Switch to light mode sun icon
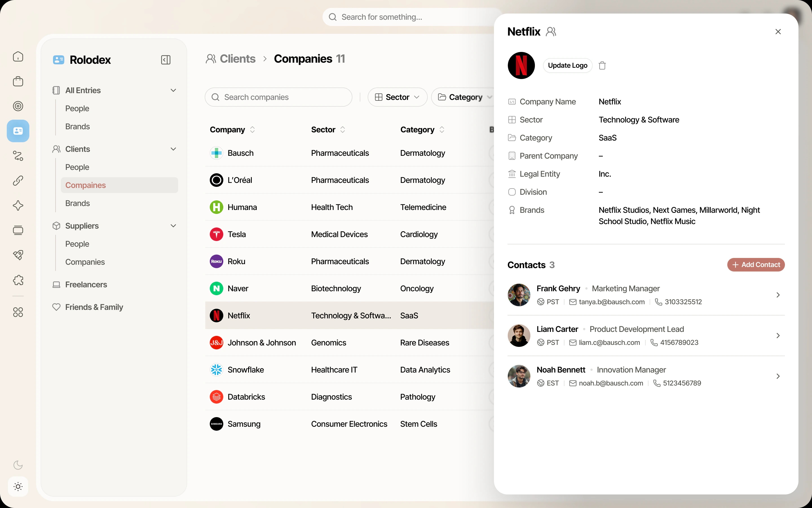The image size is (812, 508). (18, 487)
